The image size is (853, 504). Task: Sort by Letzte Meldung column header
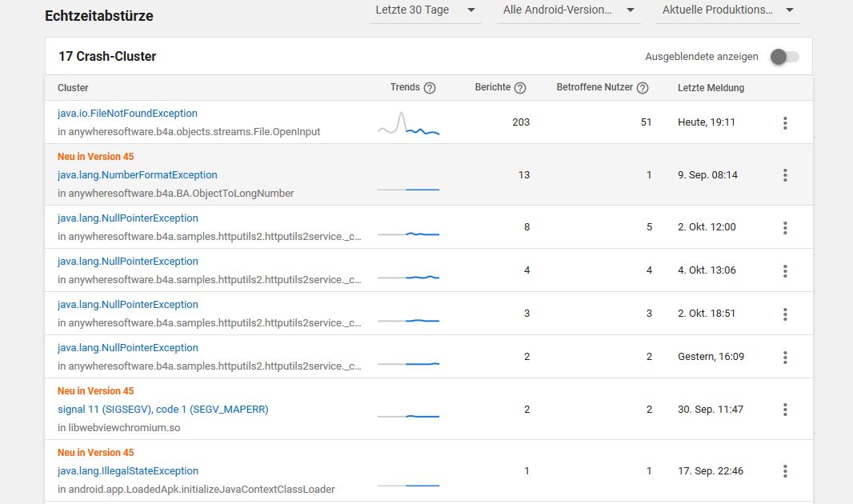[x=711, y=88]
